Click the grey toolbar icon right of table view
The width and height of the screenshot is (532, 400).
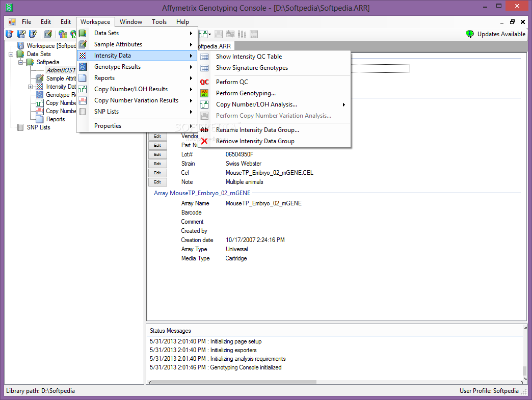click(230, 34)
